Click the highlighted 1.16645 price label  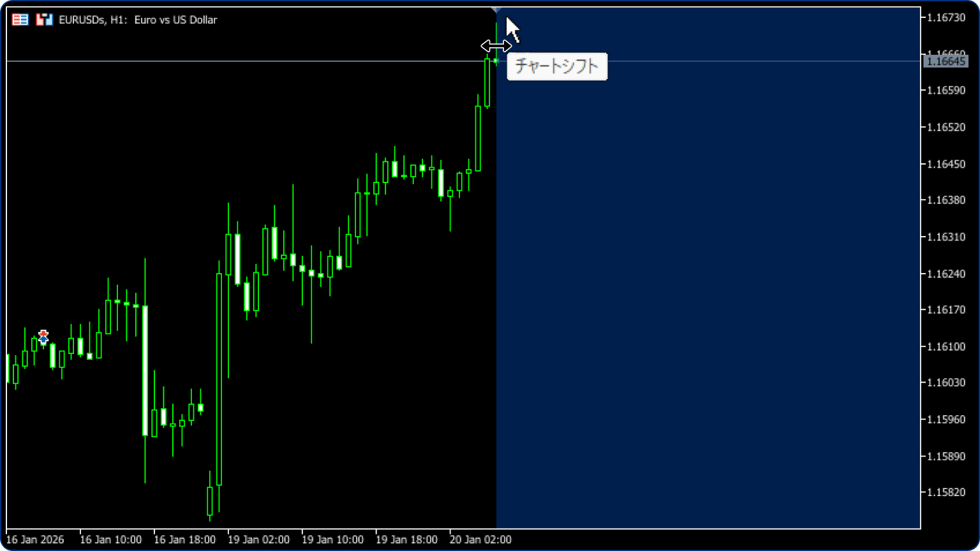(946, 61)
